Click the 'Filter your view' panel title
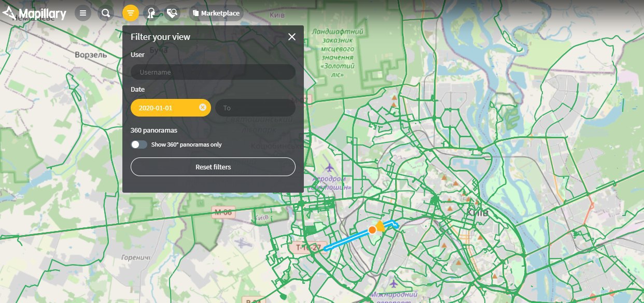Image resolution: width=644 pixels, height=303 pixels. click(x=160, y=37)
